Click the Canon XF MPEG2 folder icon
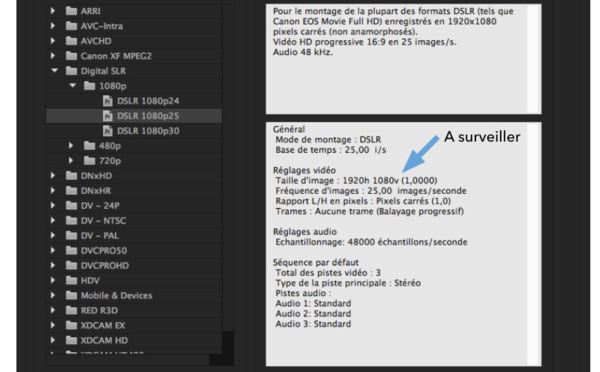This screenshot has width=600, height=372. tap(71, 56)
